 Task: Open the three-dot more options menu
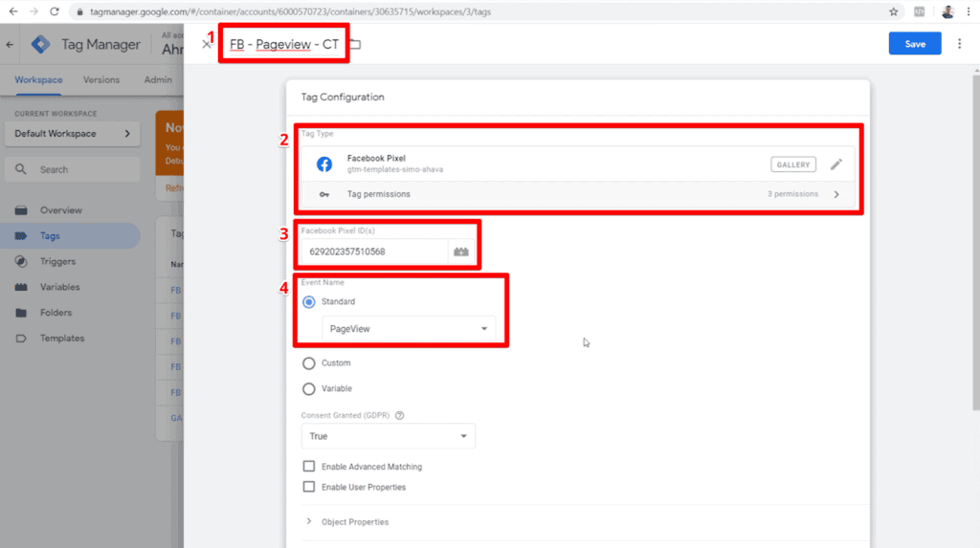[x=959, y=44]
